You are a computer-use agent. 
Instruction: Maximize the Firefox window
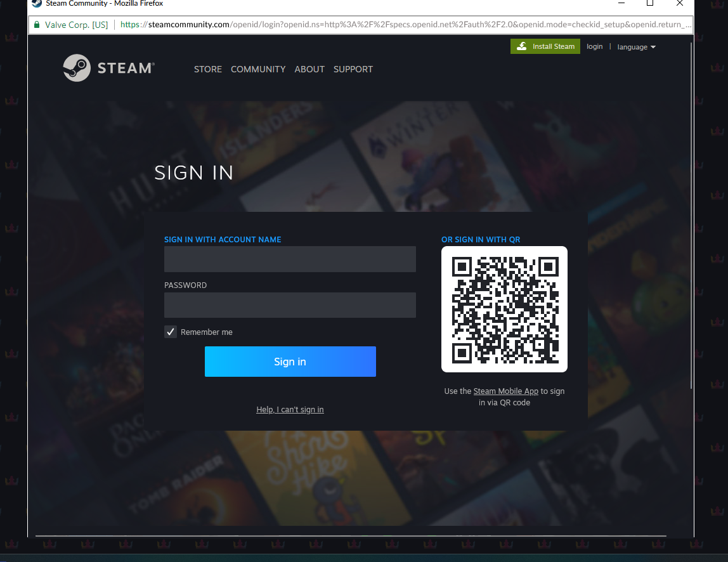(x=650, y=3)
